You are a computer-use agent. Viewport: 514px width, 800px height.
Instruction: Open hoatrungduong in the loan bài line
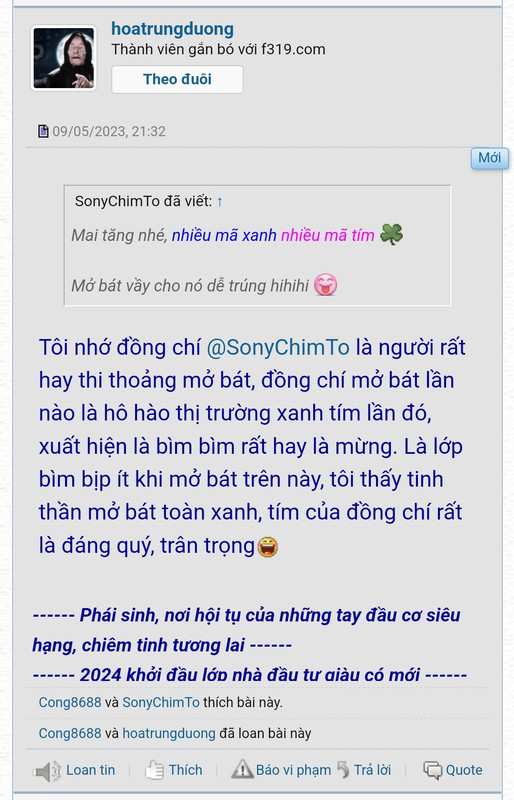[x=169, y=734]
